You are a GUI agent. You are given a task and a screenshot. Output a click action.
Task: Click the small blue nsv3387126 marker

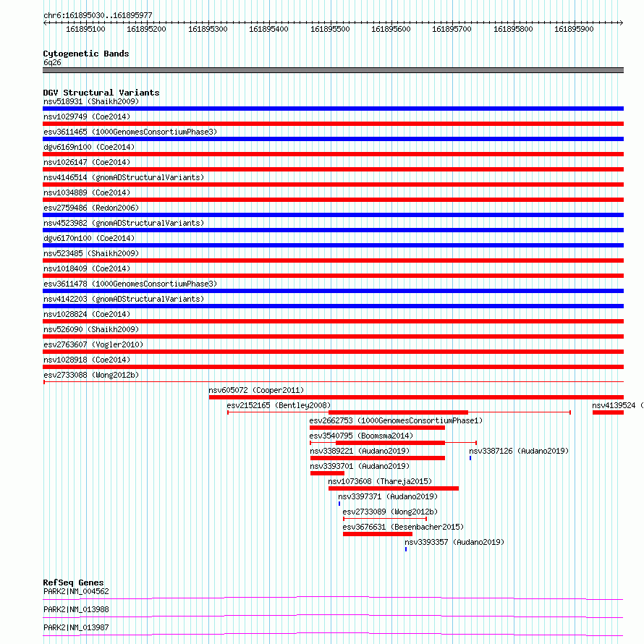(470, 458)
